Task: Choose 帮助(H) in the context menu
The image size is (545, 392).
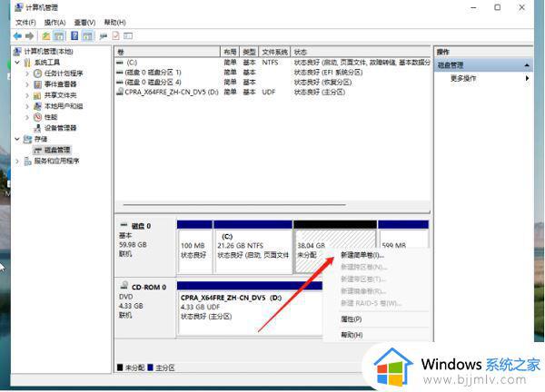Action: [x=352, y=335]
